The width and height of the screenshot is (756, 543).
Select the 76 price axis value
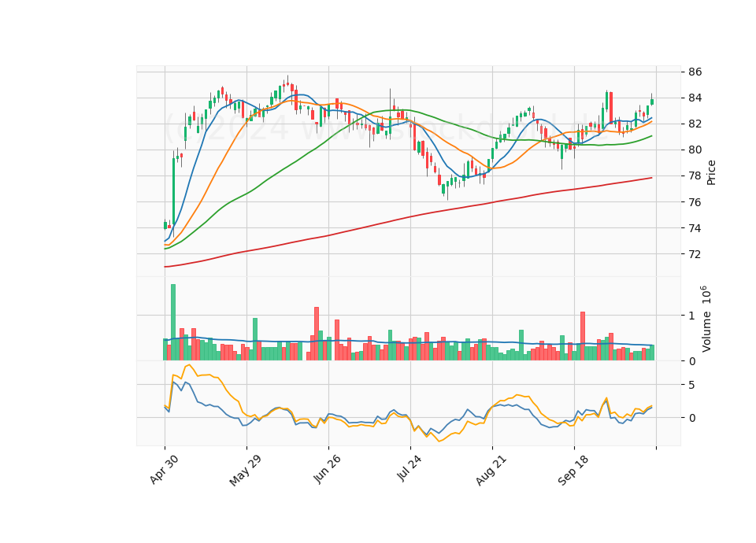695,202
